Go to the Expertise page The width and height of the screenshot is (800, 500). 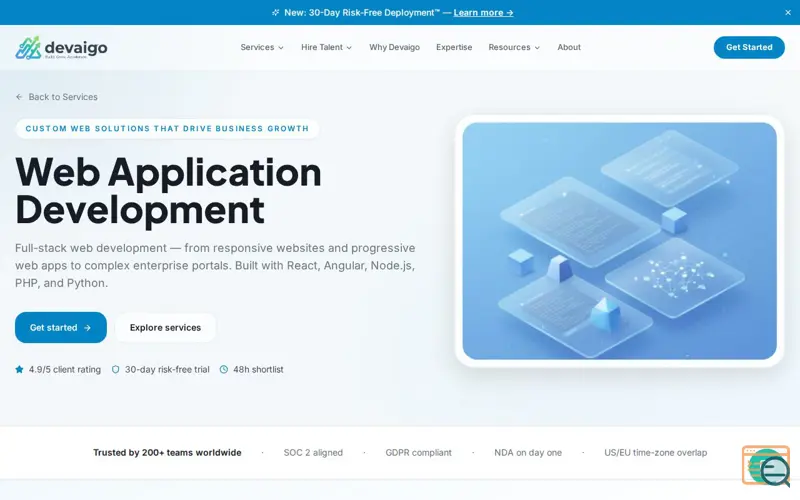(x=454, y=47)
